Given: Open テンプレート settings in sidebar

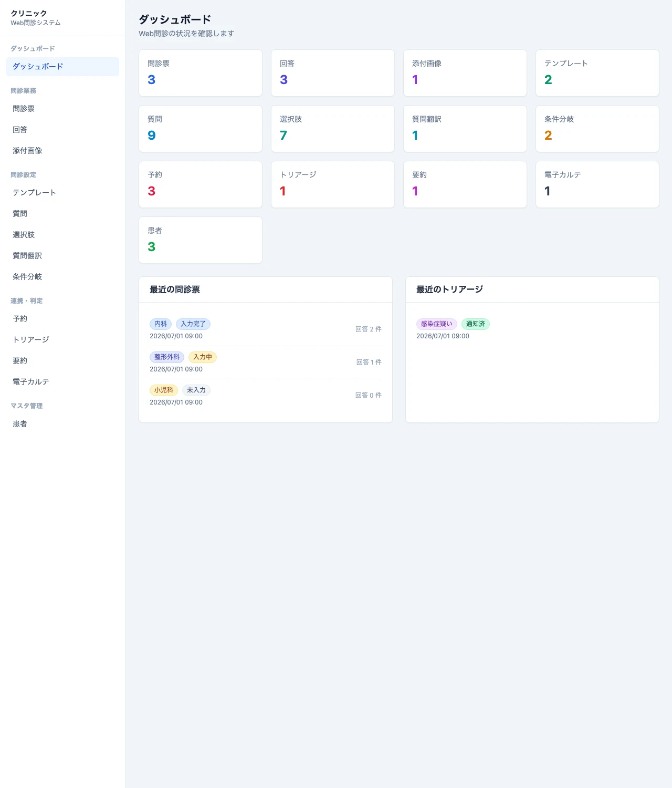Looking at the screenshot, I should [x=62, y=193].
